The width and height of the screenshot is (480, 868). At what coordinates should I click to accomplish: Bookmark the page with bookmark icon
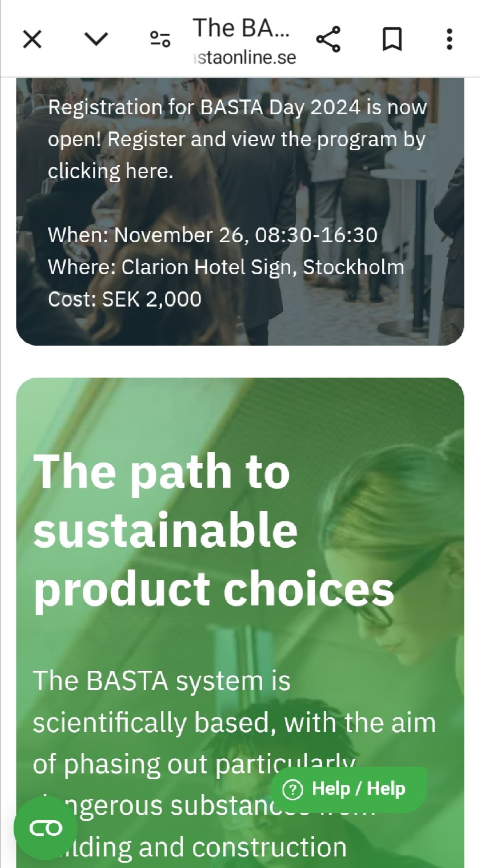(392, 40)
